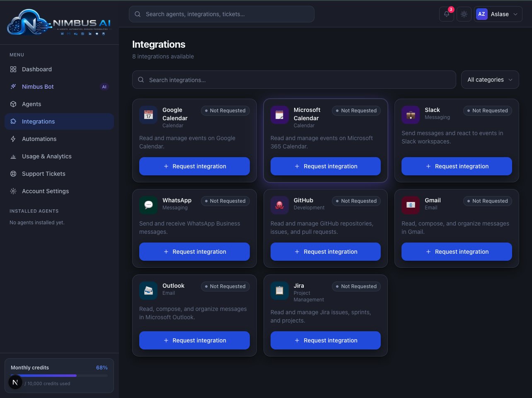Click the WhatsApp speech bubble icon

tap(148, 205)
